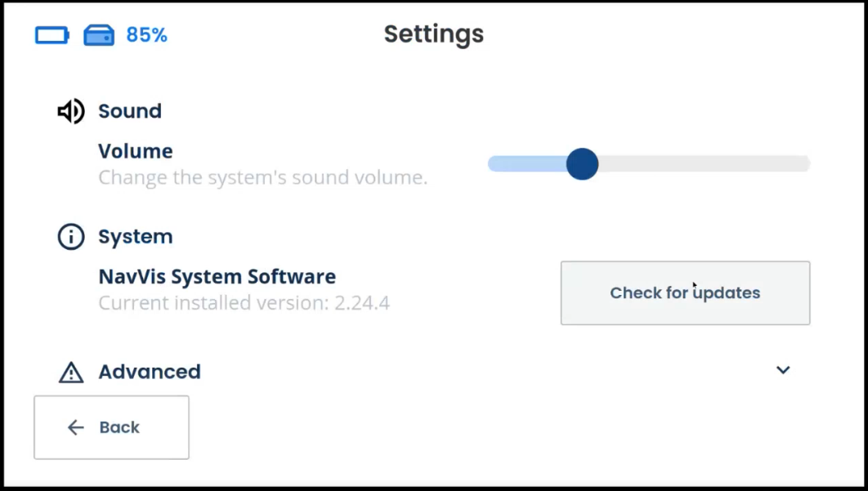The width and height of the screenshot is (868, 491).
Task: Click the disk storage icon
Action: coord(99,35)
